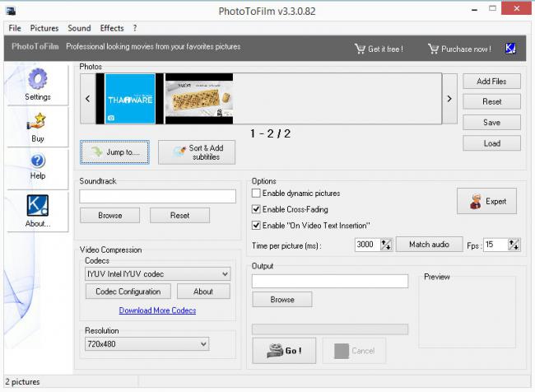This screenshot has height=392, width=535.
Task: Start rendering with the Go ! button
Action: (284, 351)
